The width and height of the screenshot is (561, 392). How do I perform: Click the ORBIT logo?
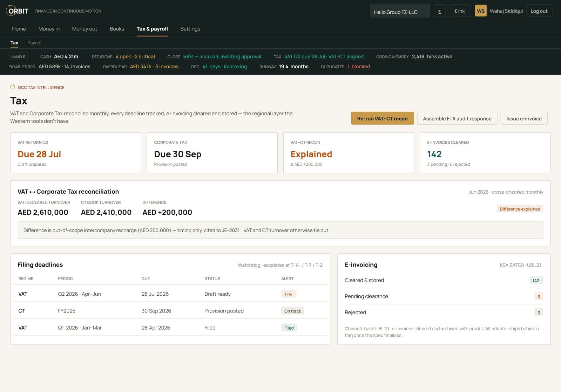(17, 11)
